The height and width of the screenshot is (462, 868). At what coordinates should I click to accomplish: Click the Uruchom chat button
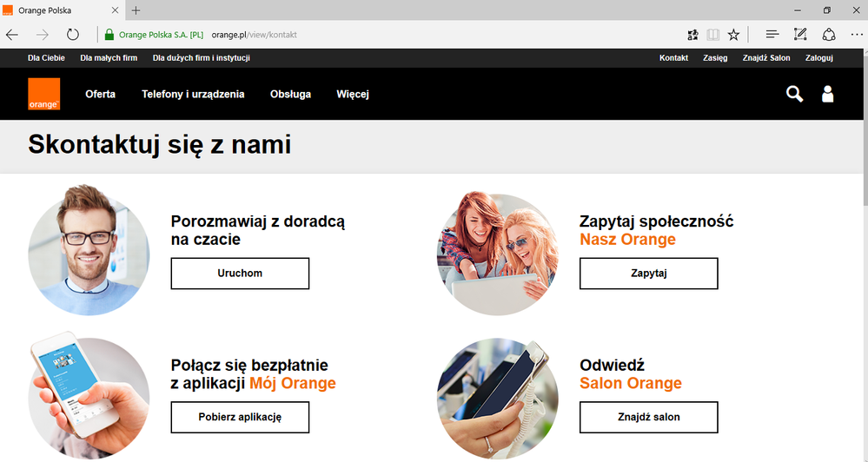240,274
